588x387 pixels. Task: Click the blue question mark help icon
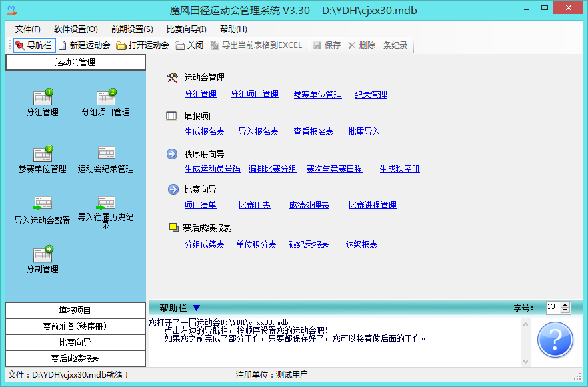pos(555,340)
